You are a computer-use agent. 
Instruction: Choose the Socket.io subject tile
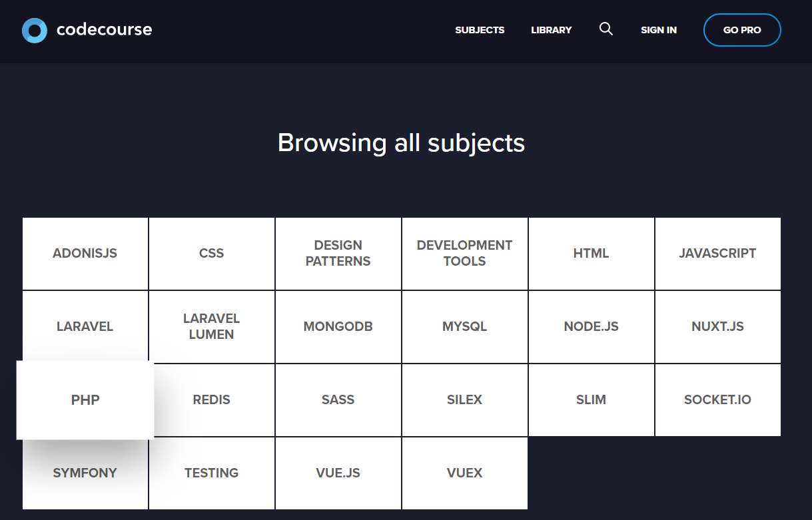tap(718, 400)
